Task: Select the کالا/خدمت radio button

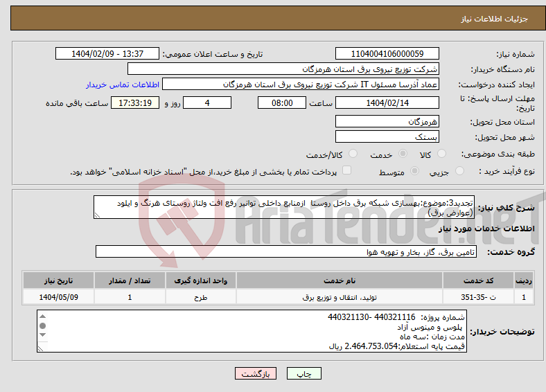Action: pyautogui.click(x=353, y=154)
